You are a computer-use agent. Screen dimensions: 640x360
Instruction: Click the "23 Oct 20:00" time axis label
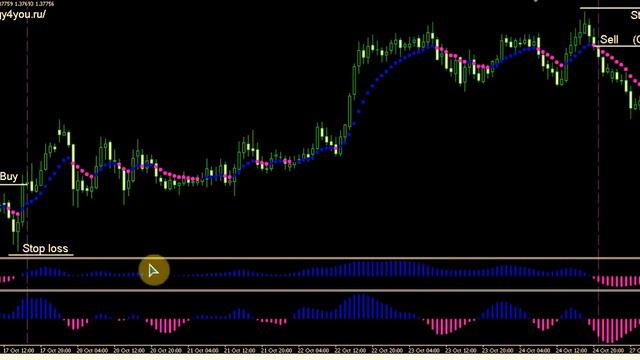click(x=498, y=350)
